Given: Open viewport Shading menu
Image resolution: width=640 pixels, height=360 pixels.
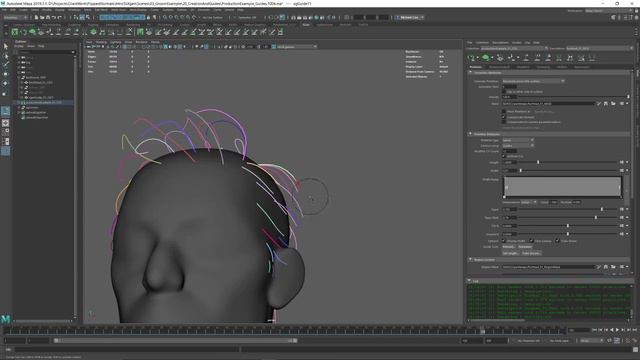Looking at the screenshot, I should 101,42.
